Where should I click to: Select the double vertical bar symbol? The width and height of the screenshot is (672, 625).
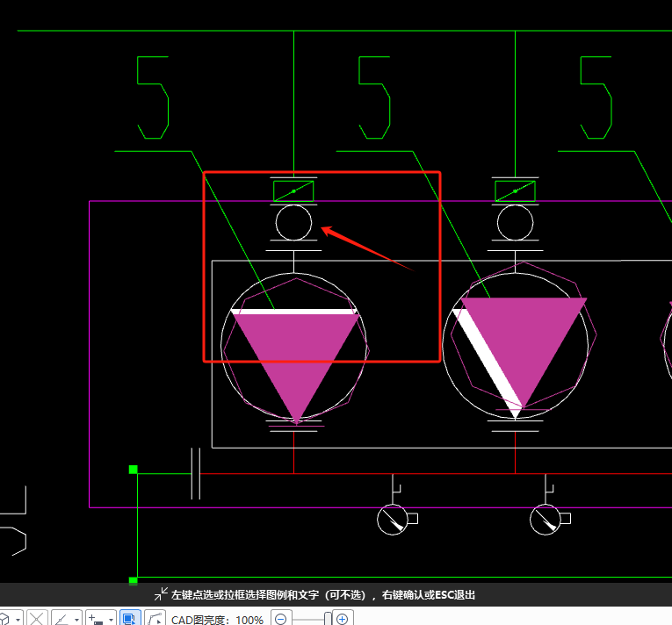point(195,473)
